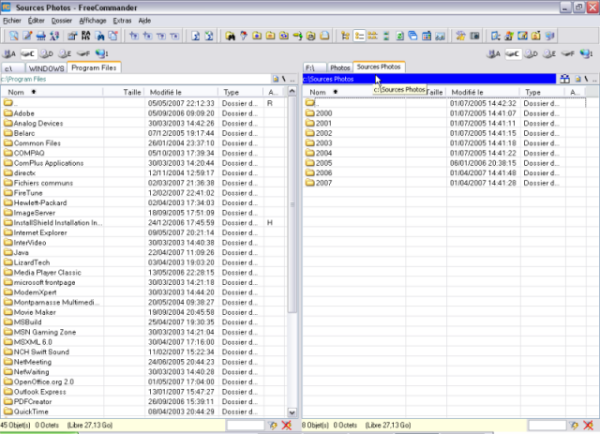The width and height of the screenshot is (600, 434).
Task: Select drive F in left drive bar
Action: (x=83, y=54)
